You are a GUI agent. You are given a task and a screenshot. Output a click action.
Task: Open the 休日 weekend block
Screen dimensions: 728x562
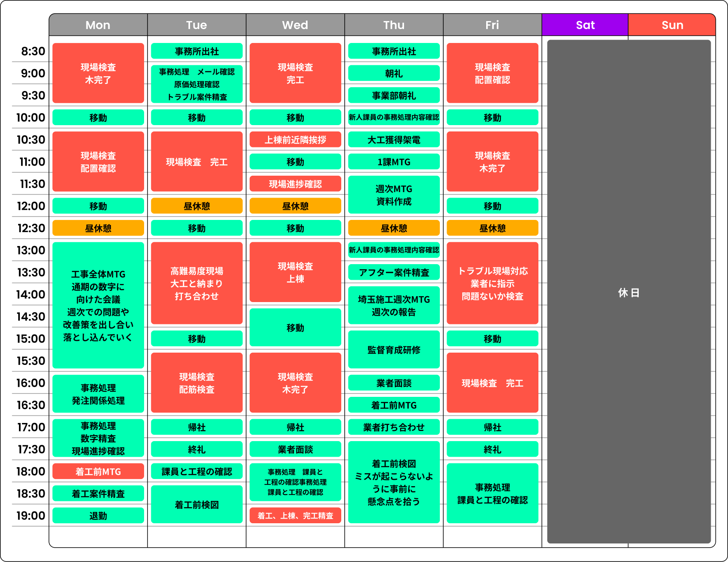tap(629, 292)
